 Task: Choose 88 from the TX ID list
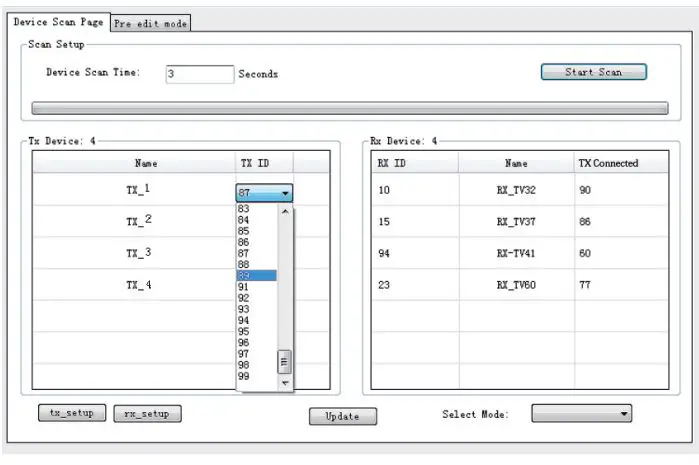256,264
